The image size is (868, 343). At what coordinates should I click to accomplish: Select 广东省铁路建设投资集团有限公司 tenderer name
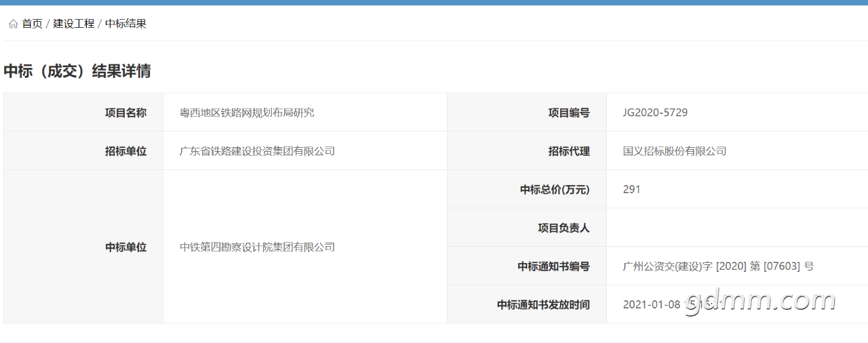click(x=257, y=151)
